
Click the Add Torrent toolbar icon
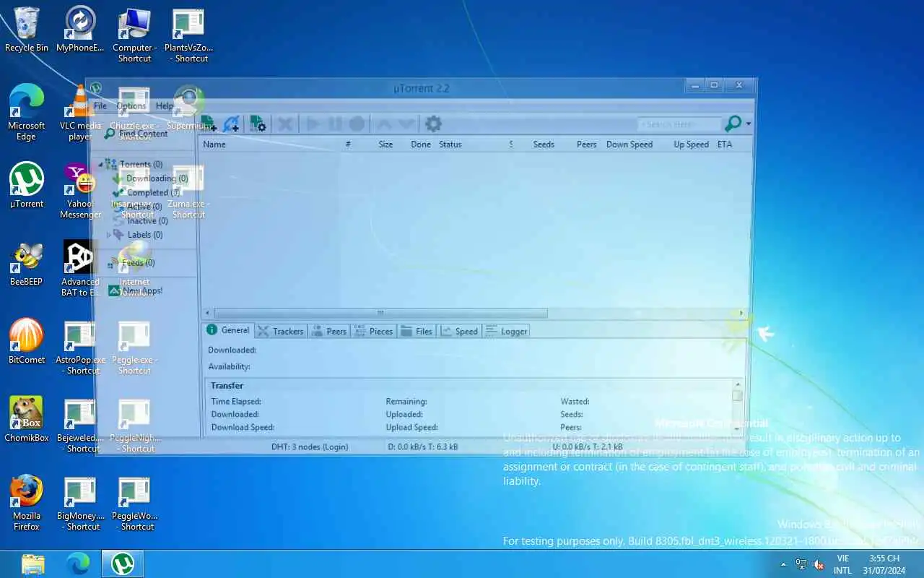209,124
